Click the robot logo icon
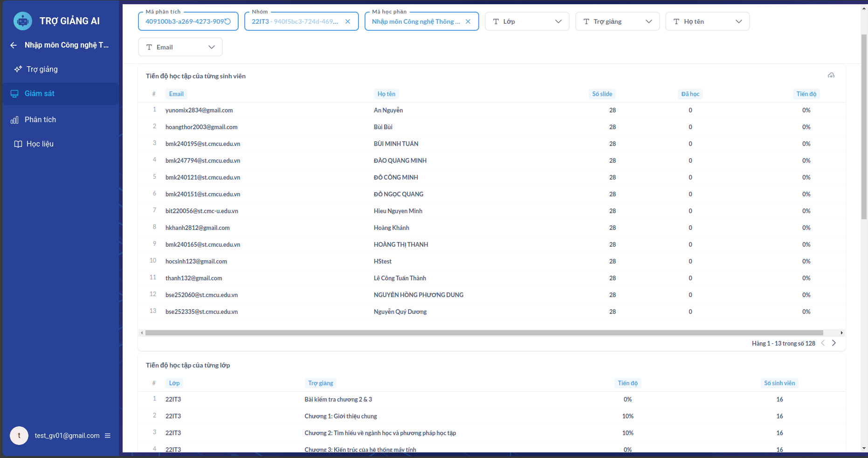The height and width of the screenshot is (458, 868). point(23,21)
